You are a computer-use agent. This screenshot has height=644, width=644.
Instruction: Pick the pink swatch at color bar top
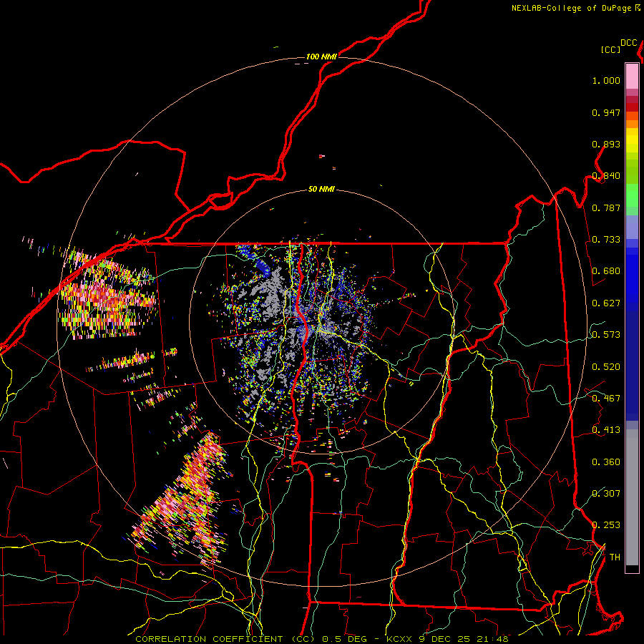[632, 76]
